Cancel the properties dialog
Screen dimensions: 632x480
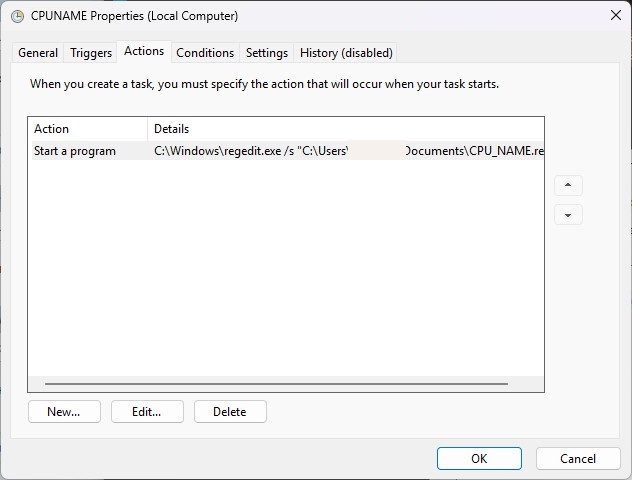click(x=578, y=458)
